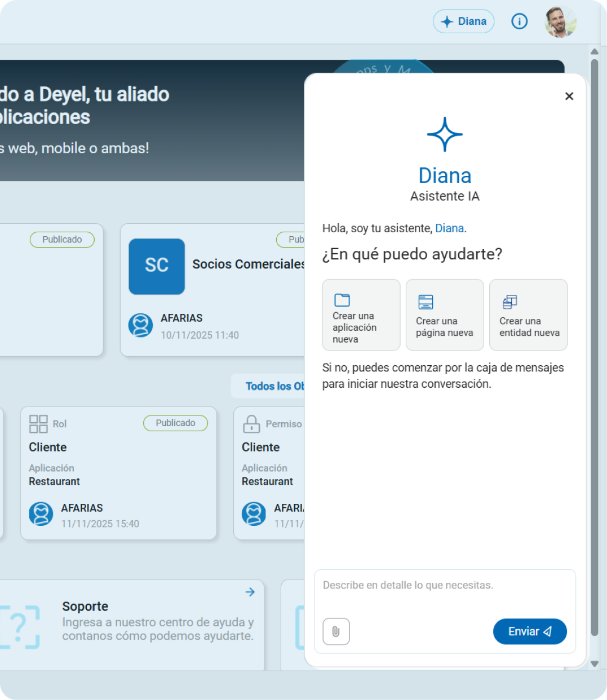This screenshot has width=607, height=700.
Task: Pick Crear una entidad nueva option
Action: 528,315
